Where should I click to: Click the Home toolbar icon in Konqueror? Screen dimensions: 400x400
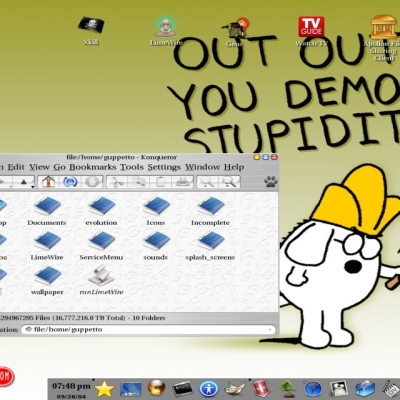[x=49, y=182]
